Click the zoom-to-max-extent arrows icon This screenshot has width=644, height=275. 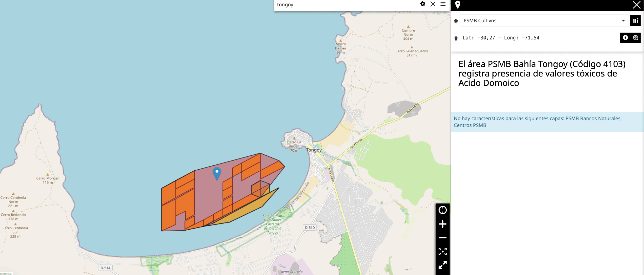point(442,251)
